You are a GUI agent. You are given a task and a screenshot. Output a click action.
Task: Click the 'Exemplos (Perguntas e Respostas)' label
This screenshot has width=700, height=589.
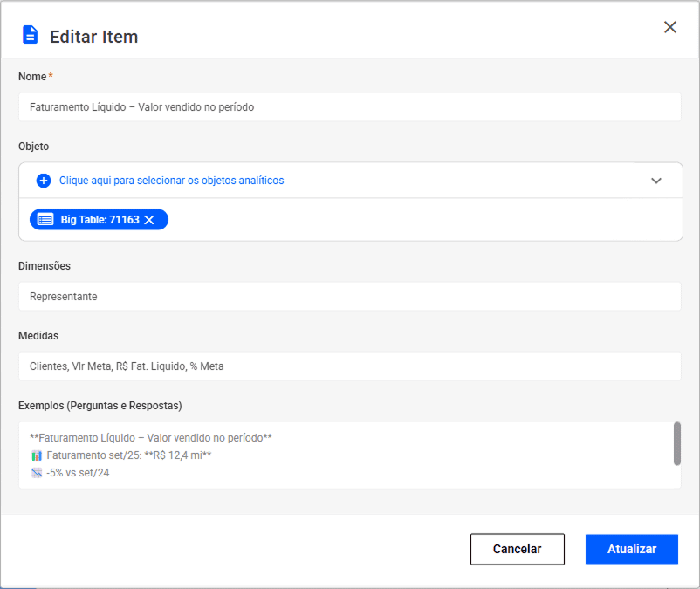pyautogui.click(x=100, y=406)
